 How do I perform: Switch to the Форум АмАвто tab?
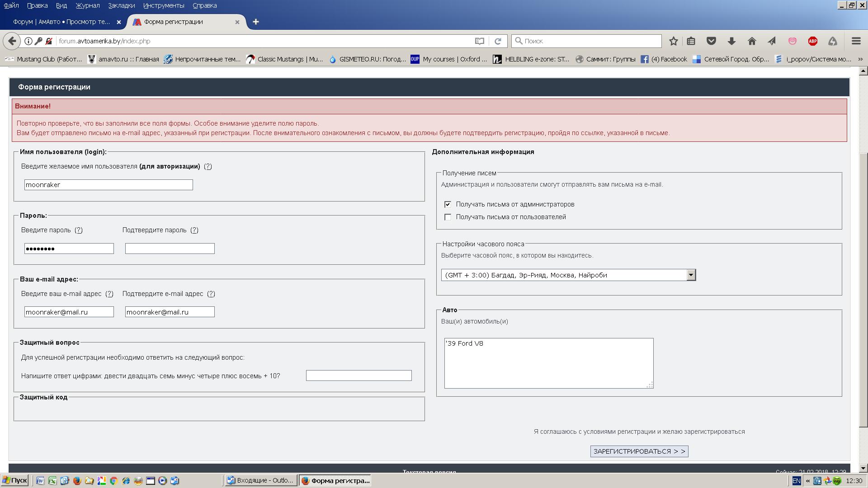coord(61,22)
